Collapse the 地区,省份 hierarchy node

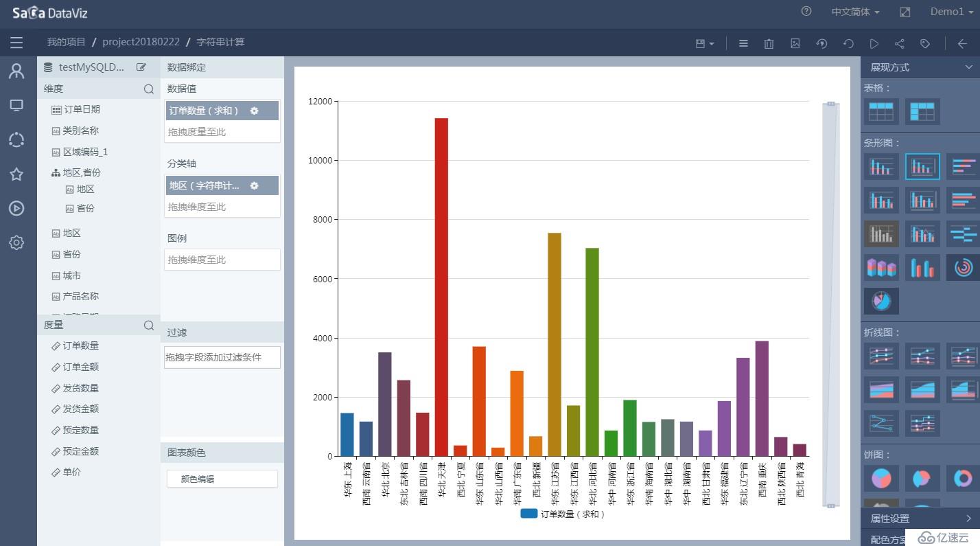coord(56,173)
